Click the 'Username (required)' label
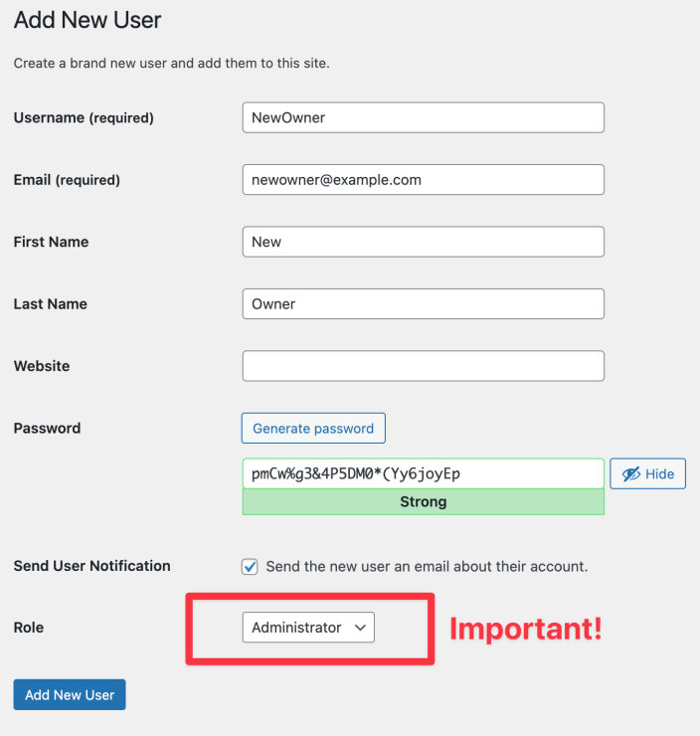This screenshot has height=736, width=700. [x=84, y=118]
